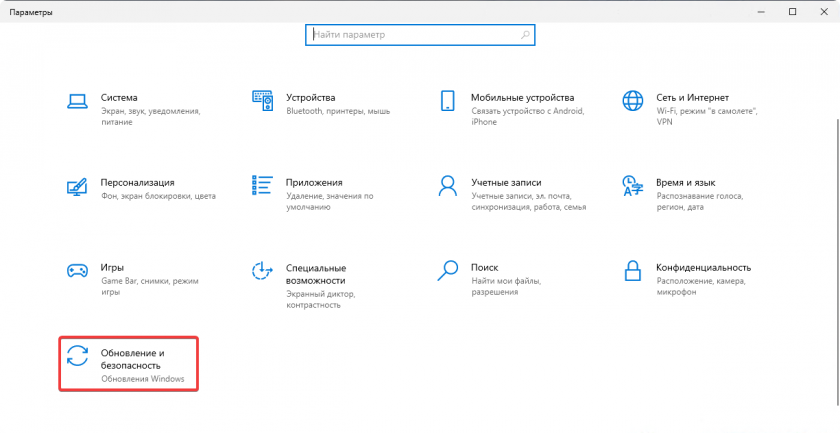Open Обновление и безопасность label
The width and height of the screenshot is (840, 433).
132,360
